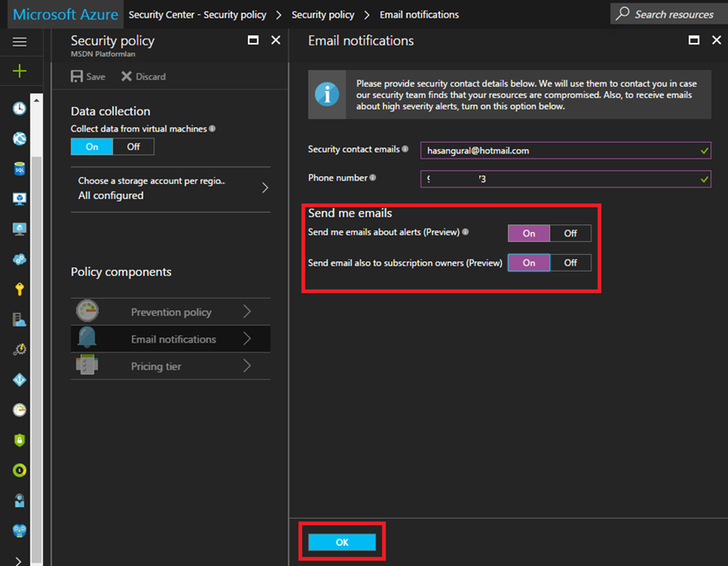
Task: Open the SQL databases sidebar icon
Action: point(19,168)
